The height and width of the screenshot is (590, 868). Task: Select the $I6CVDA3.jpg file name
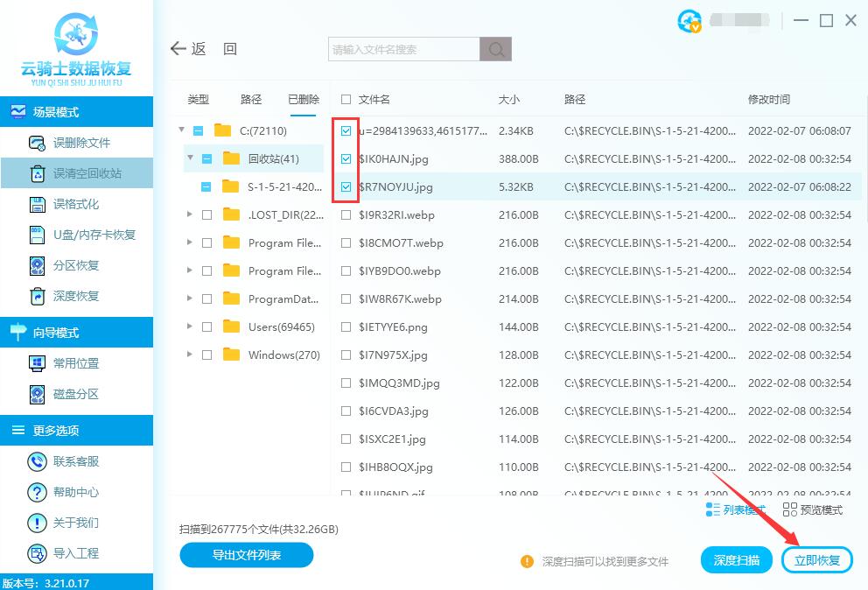pyautogui.click(x=393, y=411)
